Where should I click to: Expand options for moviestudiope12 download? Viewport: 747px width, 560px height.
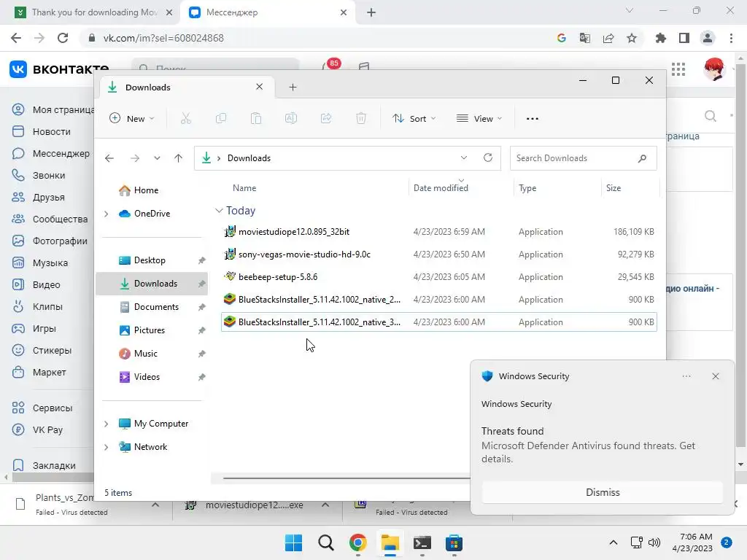(325, 505)
